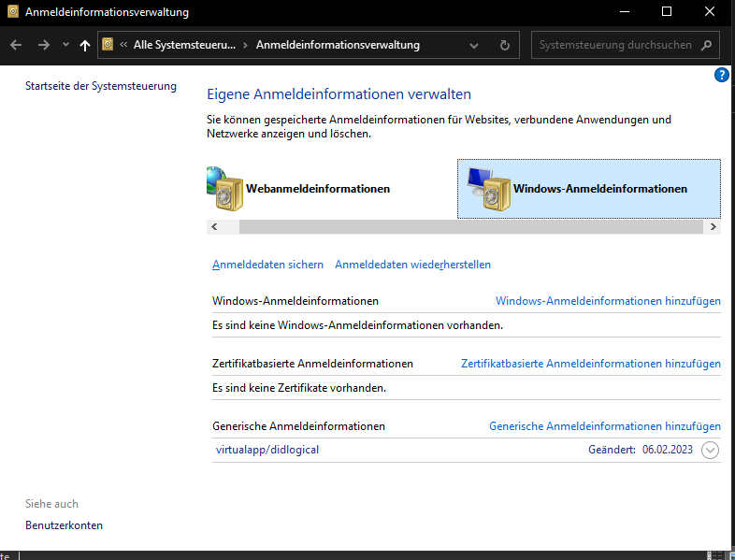
Task: Click Generische Anmeldeinformationen hinzufügen link
Action: tap(605, 426)
